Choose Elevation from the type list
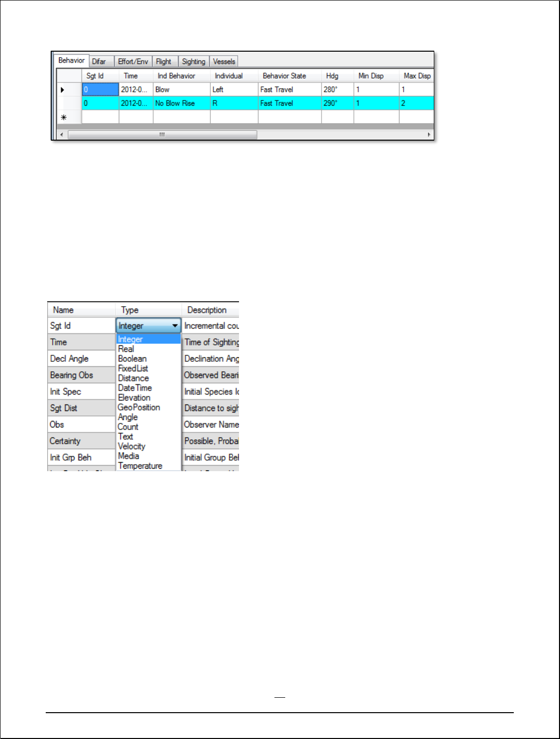Image resolution: width=560 pixels, height=739 pixels. coord(148,398)
